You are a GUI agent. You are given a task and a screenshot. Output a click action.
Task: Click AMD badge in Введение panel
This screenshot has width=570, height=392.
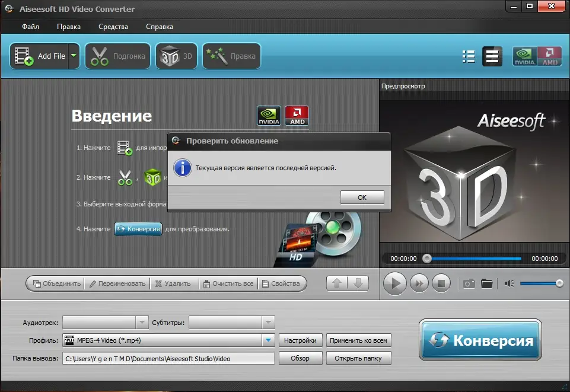(x=297, y=116)
